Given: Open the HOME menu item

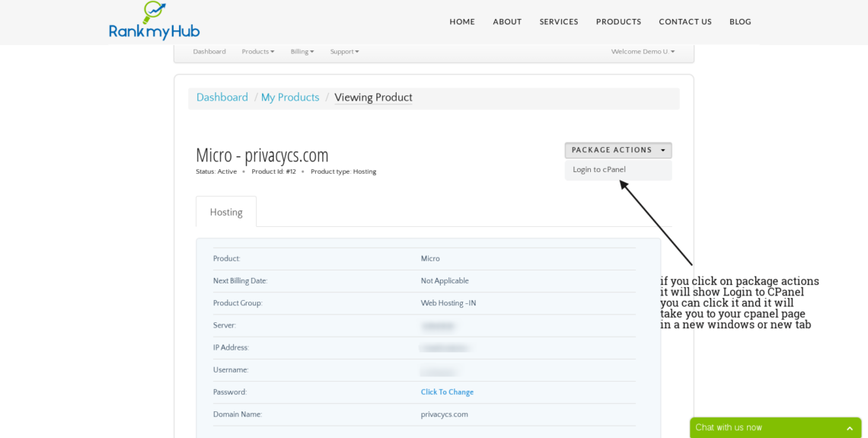Looking at the screenshot, I should point(462,22).
